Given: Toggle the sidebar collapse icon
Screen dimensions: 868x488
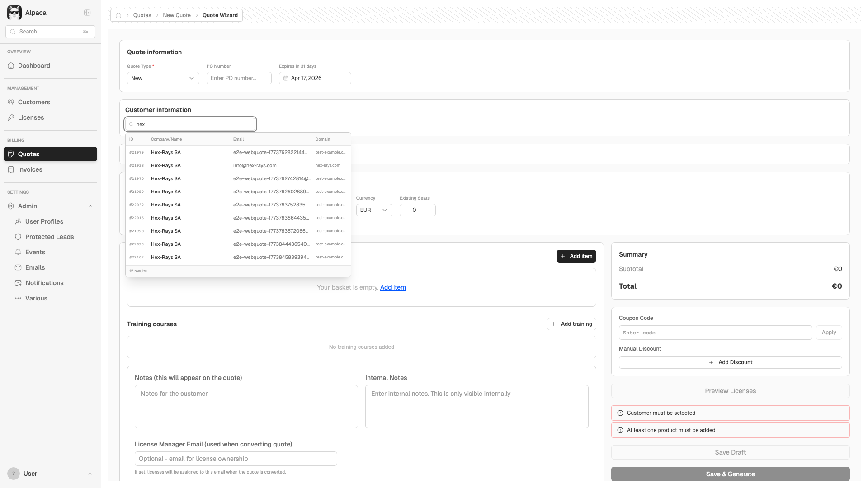Looking at the screenshot, I should coord(87,13).
